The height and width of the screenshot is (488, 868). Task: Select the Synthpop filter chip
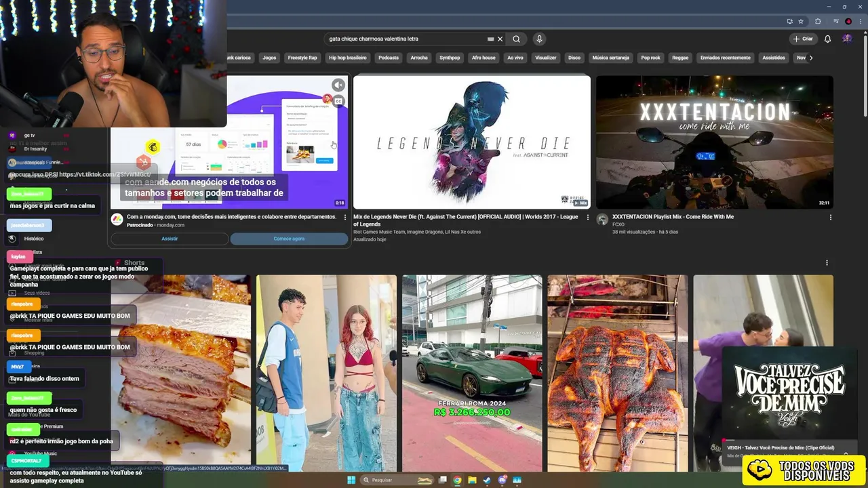click(450, 58)
